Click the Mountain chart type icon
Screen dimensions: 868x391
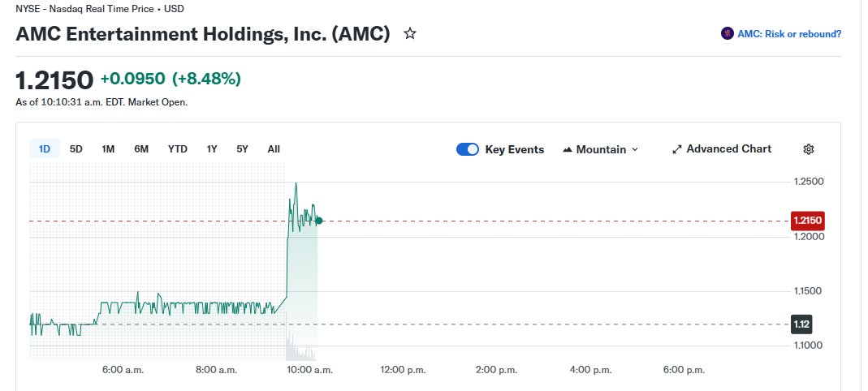[568, 149]
